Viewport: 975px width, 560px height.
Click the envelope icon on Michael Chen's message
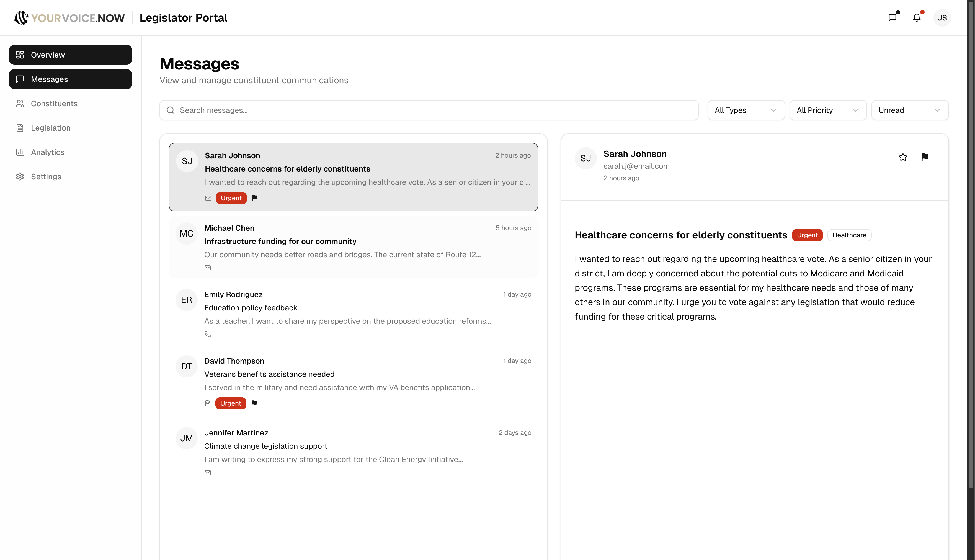[208, 268]
